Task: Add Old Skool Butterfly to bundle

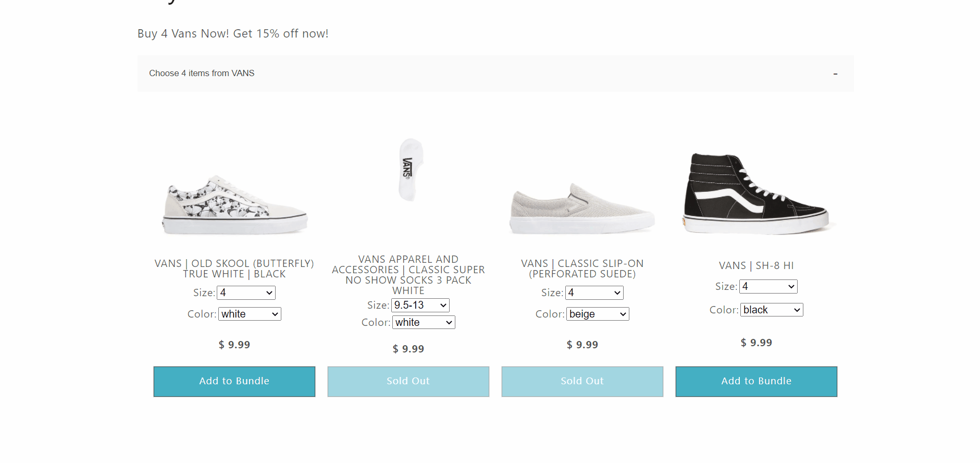Action: (x=234, y=382)
